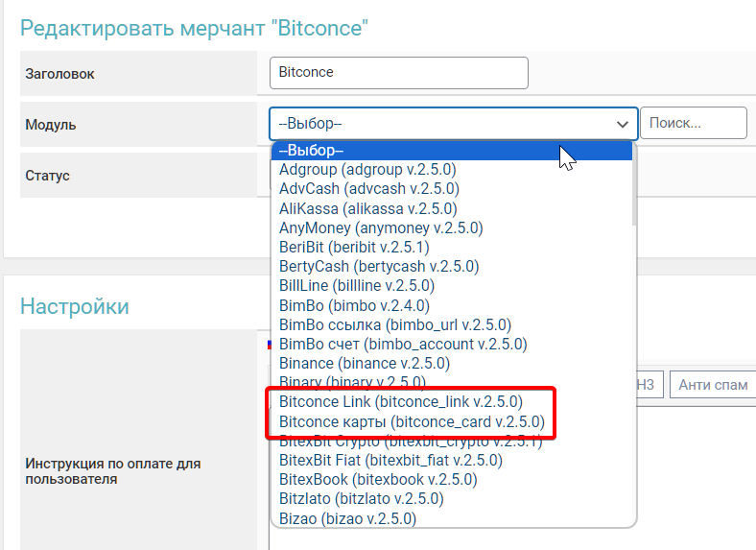
Task: Select AnyMoney module option
Action: click(x=381, y=228)
